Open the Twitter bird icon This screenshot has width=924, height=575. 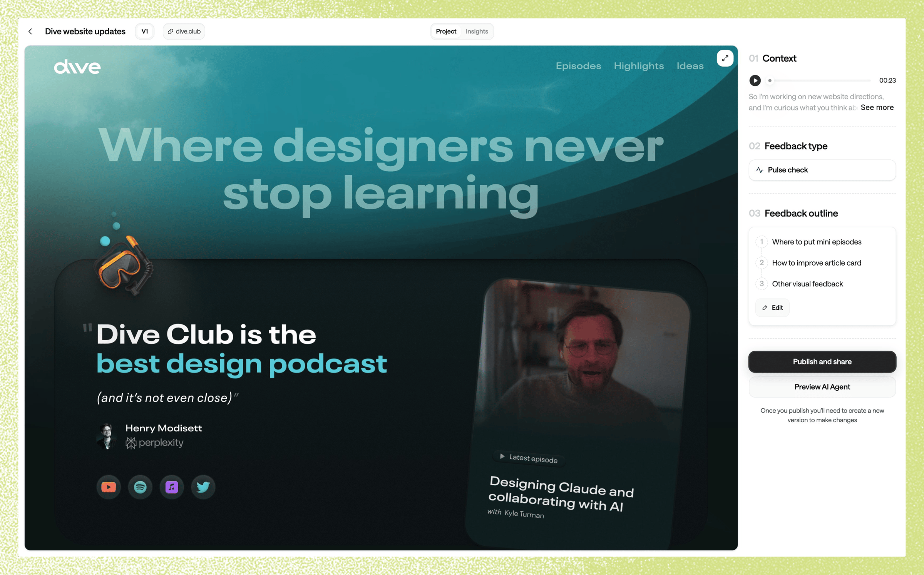pyautogui.click(x=203, y=487)
